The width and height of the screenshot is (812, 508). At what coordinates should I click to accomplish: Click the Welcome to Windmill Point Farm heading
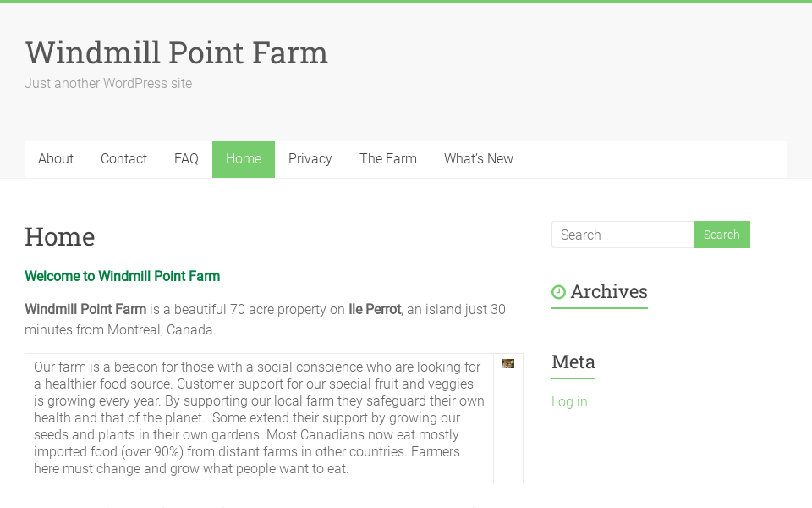[x=122, y=276]
